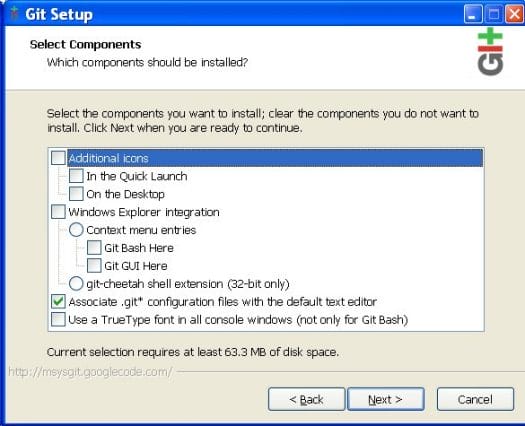
Task: Enable TrueType font in console windows
Action: [58, 320]
